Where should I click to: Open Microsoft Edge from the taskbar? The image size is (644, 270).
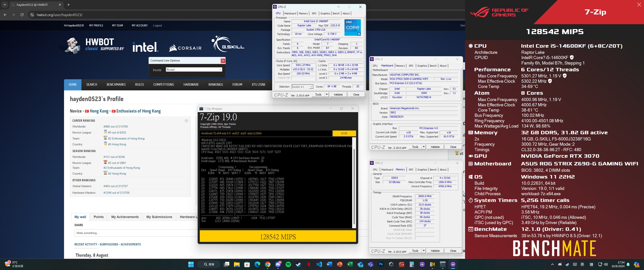click(257, 264)
